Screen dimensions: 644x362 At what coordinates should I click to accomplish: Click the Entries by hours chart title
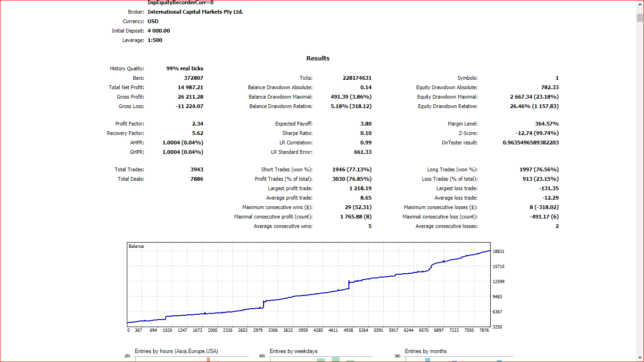coord(176,351)
